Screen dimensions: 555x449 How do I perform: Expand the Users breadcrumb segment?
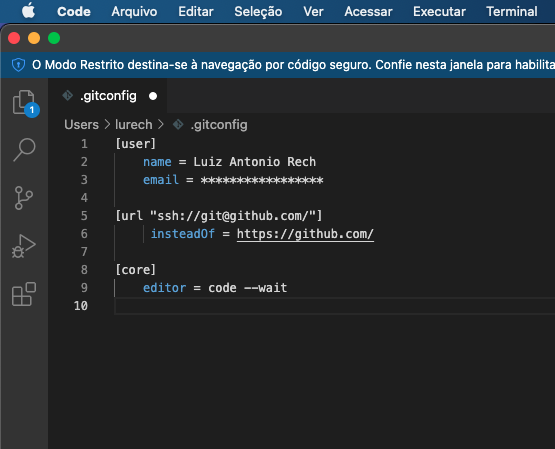click(x=81, y=125)
